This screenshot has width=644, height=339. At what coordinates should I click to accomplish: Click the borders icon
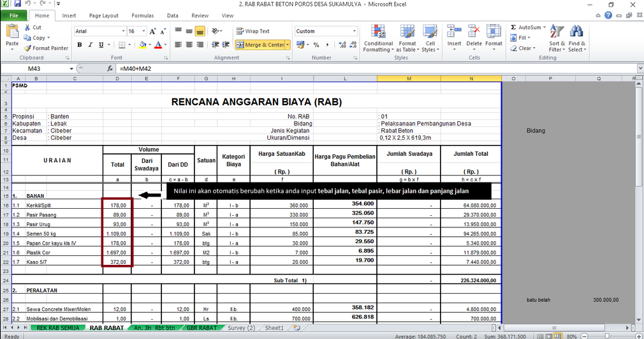click(x=122, y=45)
